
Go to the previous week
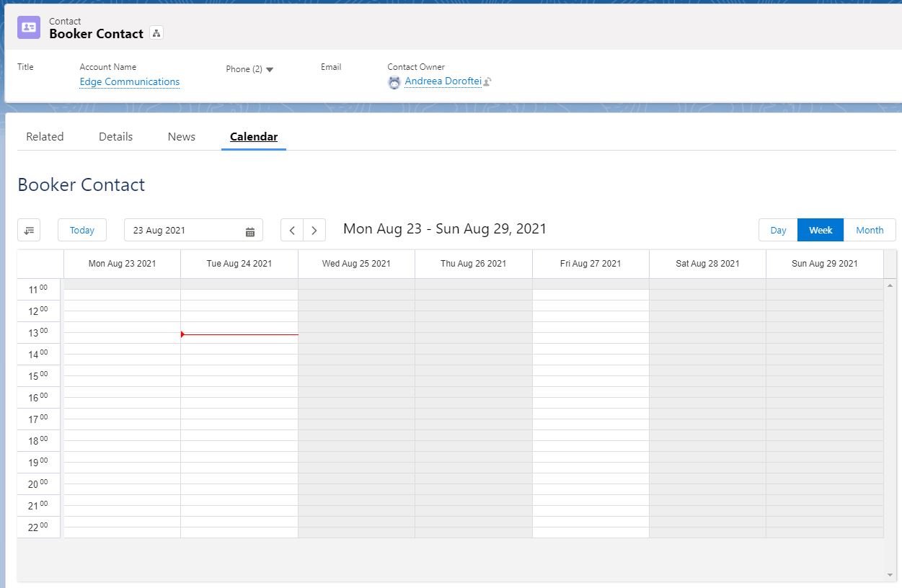[292, 231]
